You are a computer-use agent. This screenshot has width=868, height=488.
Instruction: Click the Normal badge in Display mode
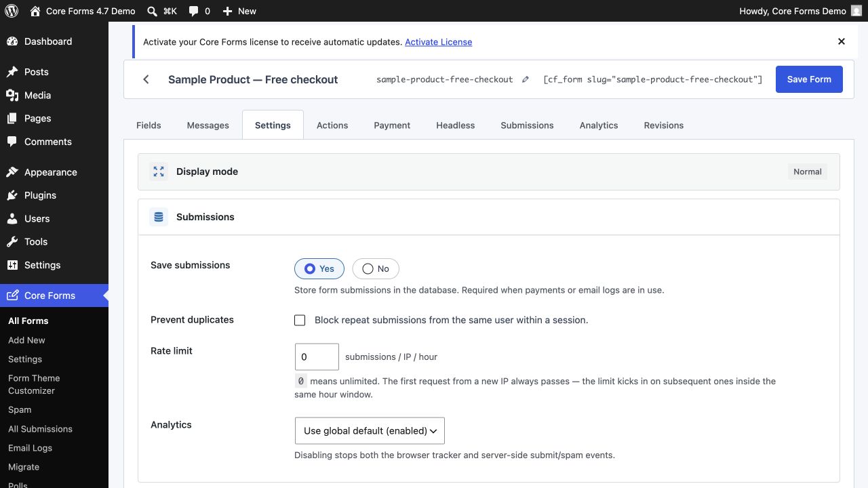(x=808, y=171)
